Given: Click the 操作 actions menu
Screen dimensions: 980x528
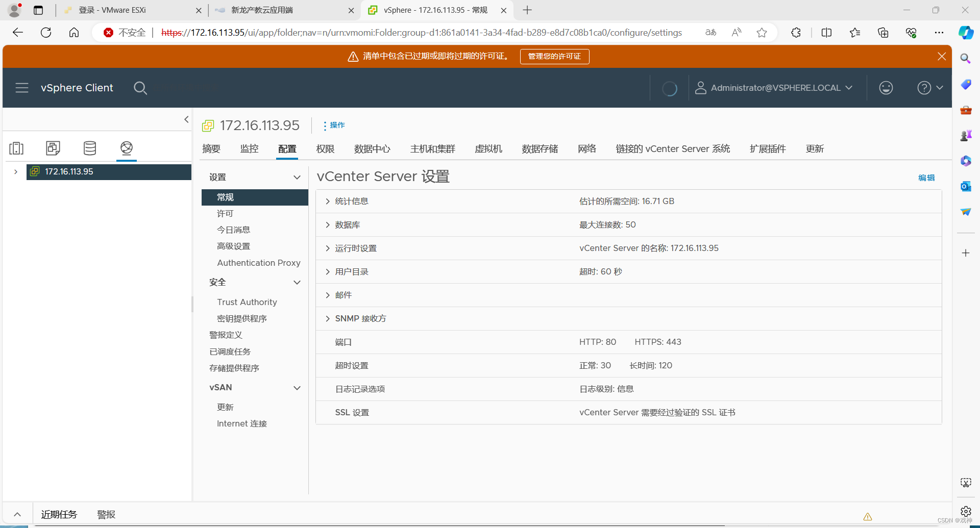Looking at the screenshot, I should [x=334, y=125].
